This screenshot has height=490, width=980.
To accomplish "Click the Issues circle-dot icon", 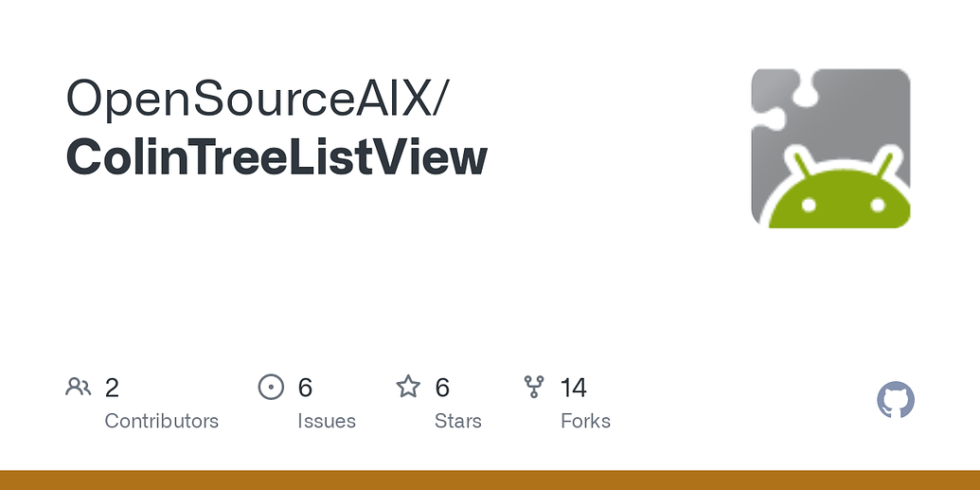I will coord(271,387).
